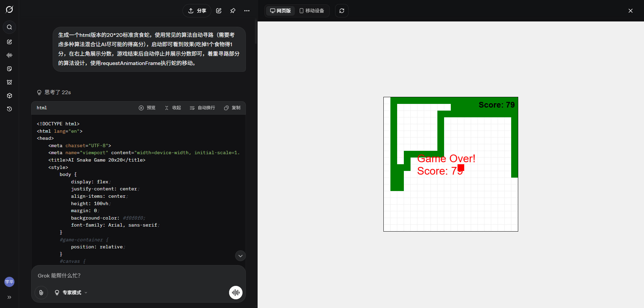Switch to 网页版 preview tab

pyautogui.click(x=280, y=11)
